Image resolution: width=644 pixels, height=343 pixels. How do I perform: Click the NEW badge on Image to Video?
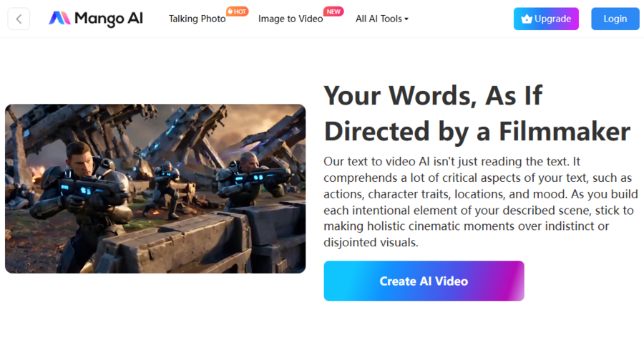pos(333,11)
